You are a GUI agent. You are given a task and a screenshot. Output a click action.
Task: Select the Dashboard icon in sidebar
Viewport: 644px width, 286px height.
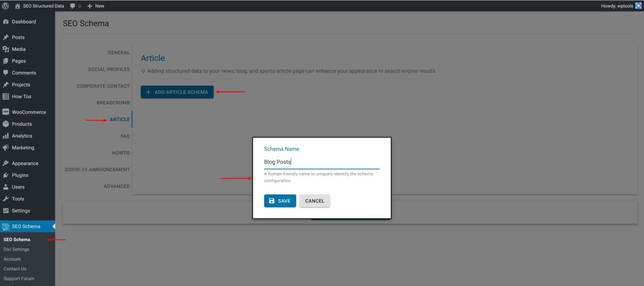click(x=6, y=21)
